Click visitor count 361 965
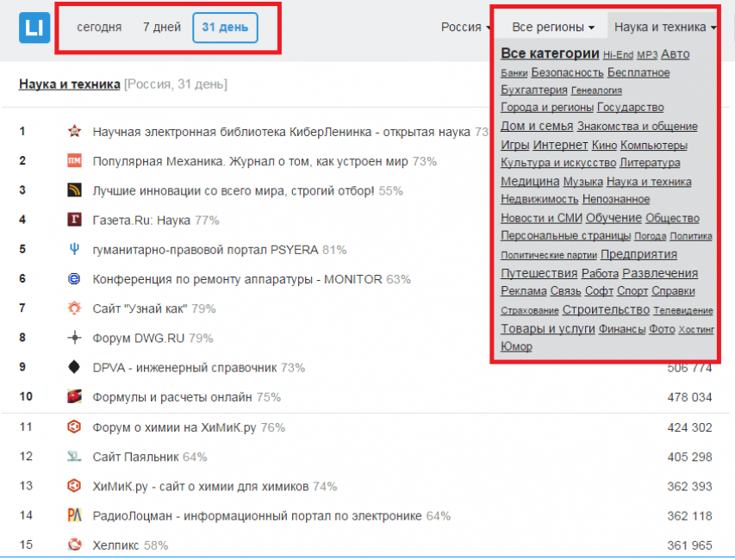735x560 pixels. pyautogui.click(x=689, y=545)
